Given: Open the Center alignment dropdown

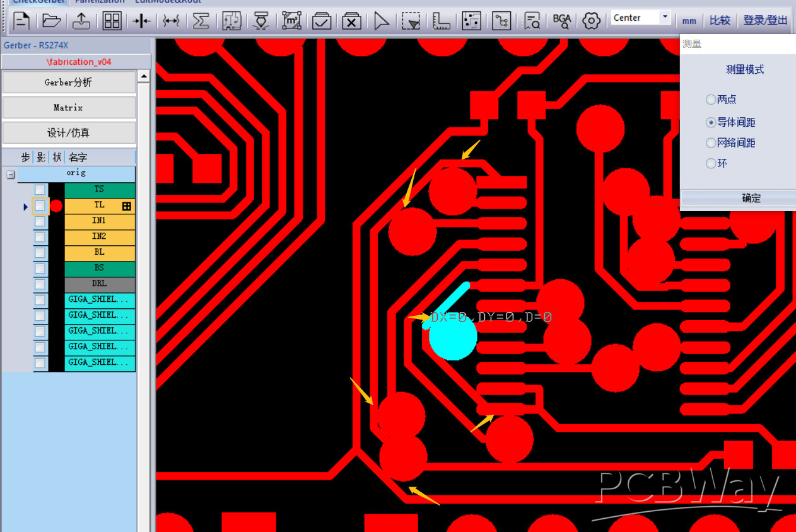Looking at the screenshot, I should point(664,18).
